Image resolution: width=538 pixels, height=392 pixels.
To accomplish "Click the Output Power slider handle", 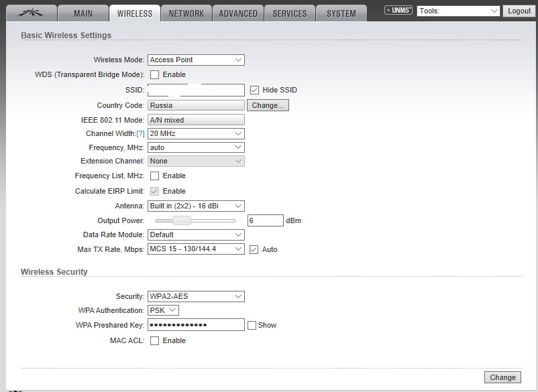I will (182, 220).
